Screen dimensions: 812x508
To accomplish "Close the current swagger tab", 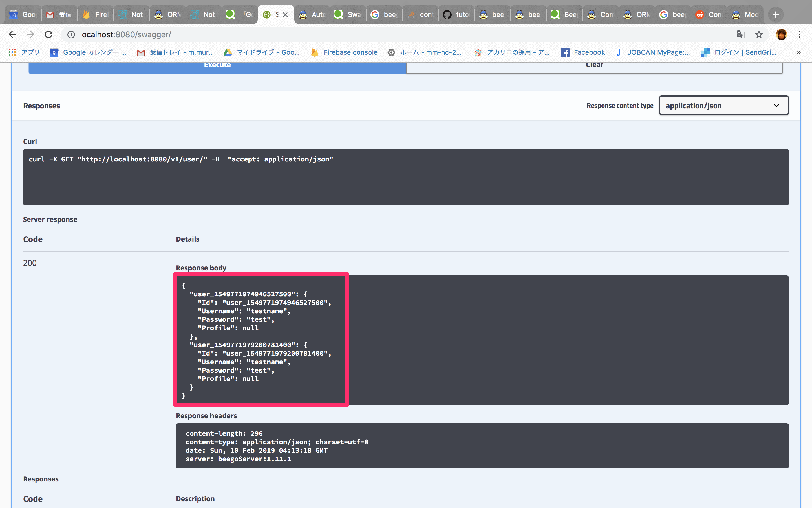I will (x=285, y=14).
